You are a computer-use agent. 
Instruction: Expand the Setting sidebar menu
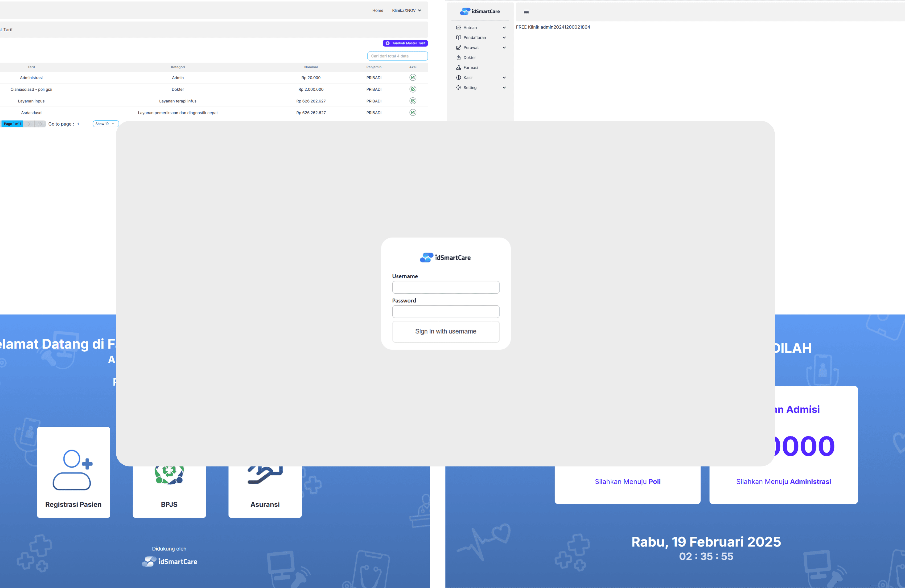click(x=504, y=88)
